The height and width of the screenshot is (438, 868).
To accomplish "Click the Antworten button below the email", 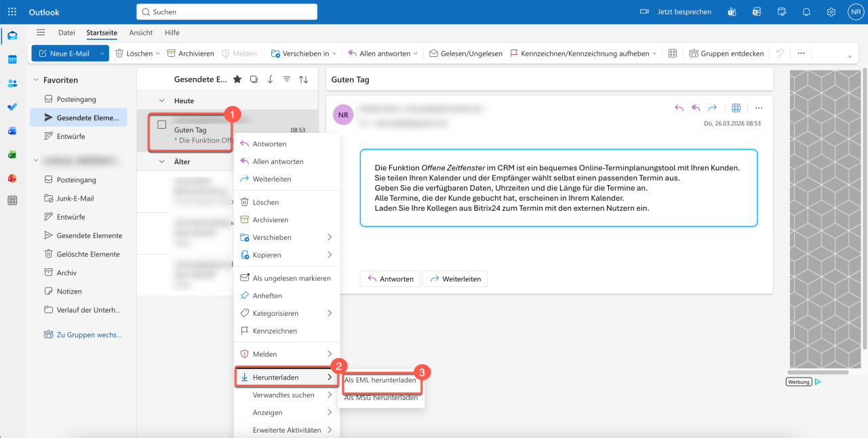I will click(x=390, y=279).
